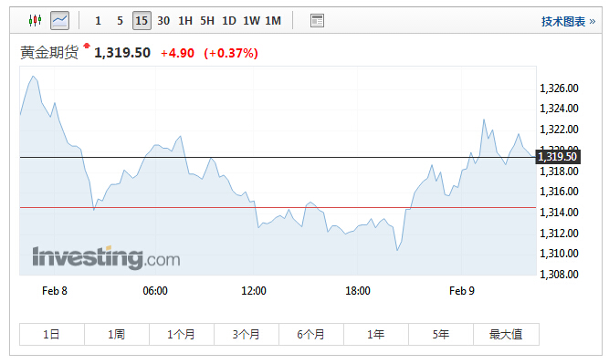The height and width of the screenshot is (364, 609).
Task: Show the 6个月 range
Action: pyautogui.click(x=311, y=334)
